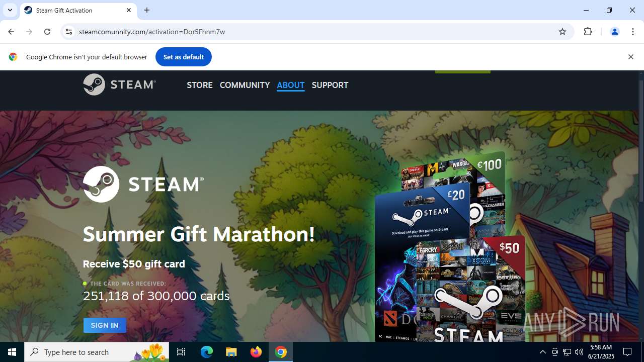The width and height of the screenshot is (644, 362).
Task: Open the volume speaker icon
Action: [579, 352]
